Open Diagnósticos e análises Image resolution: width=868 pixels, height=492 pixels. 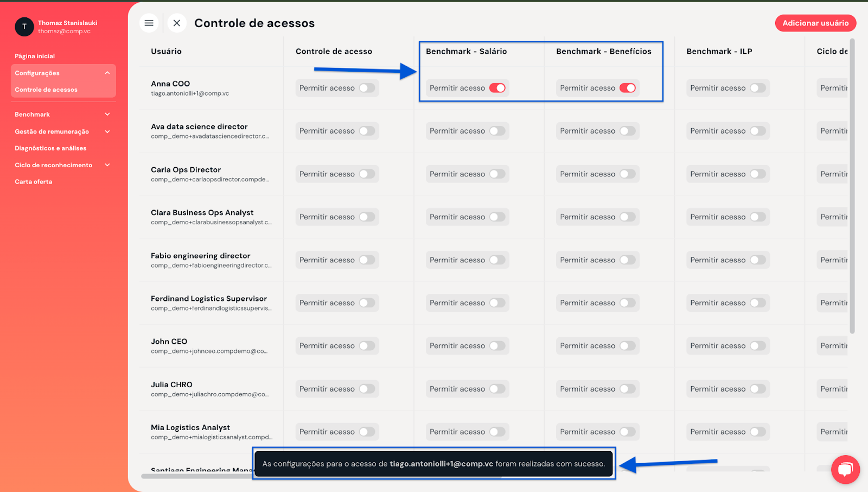click(50, 148)
